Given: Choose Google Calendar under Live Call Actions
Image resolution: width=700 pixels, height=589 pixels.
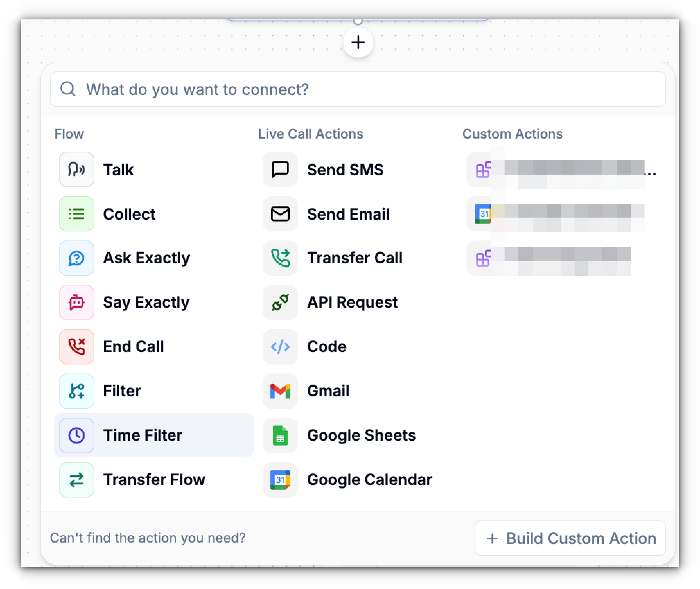Looking at the screenshot, I should click(369, 480).
